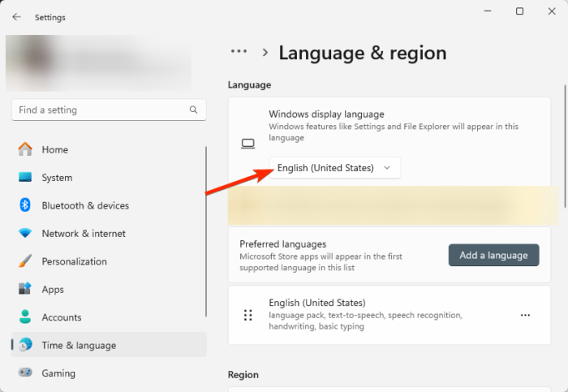Image resolution: width=568 pixels, height=392 pixels.
Task: Open Bluetooth & devices settings
Action: pyautogui.click(x=85, y=205)
